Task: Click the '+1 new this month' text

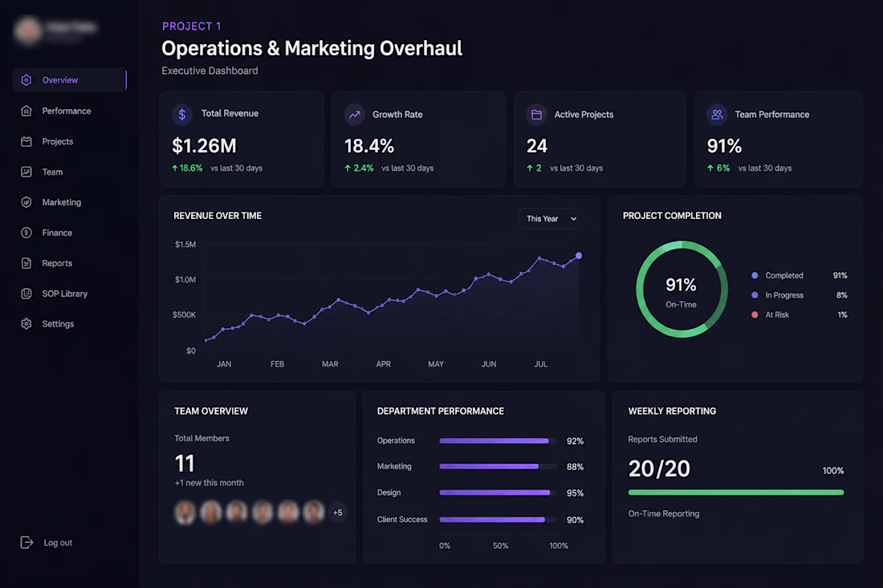Action: pyautogui.click(x=209, y=483)
